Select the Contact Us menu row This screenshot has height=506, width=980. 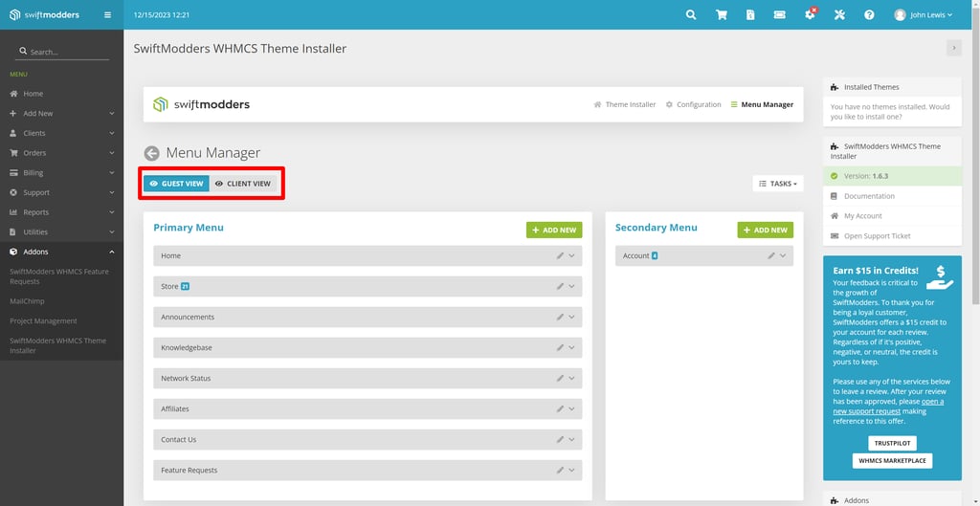pos(367,439)
